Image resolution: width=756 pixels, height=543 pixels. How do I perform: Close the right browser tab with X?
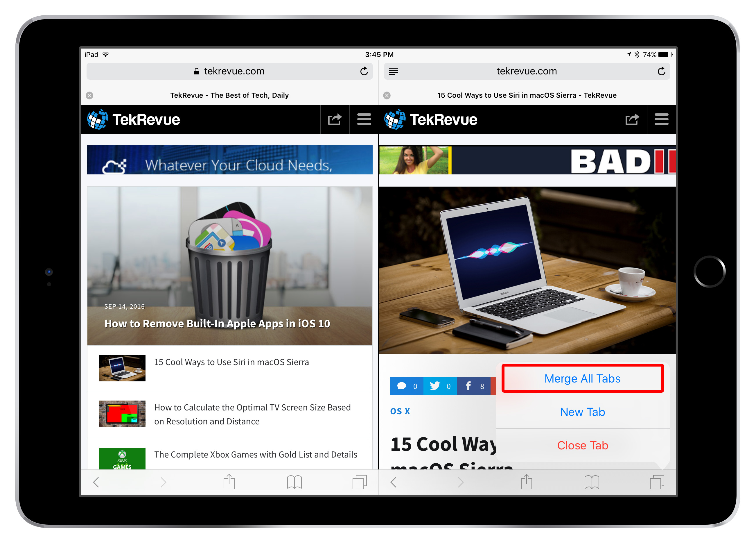pyautogui.click(x=387, y=95)
